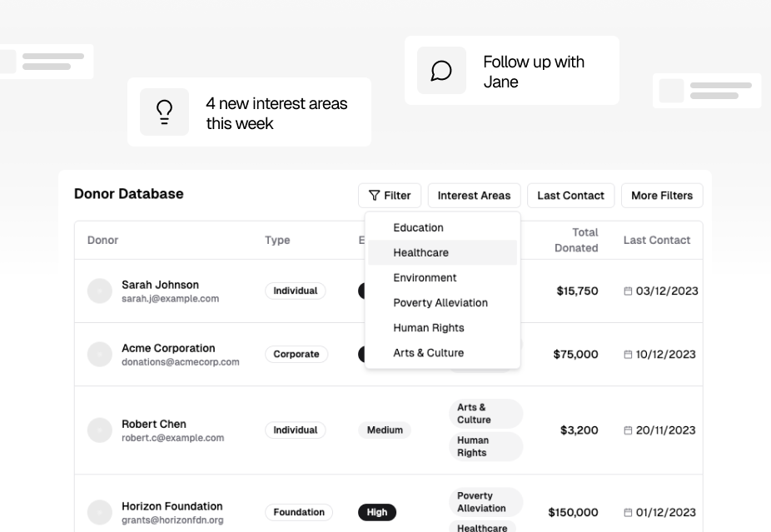771x532 pixels.
Task: Click calendar icon beside 10/12/2023
Action: pyautogui.click(x=628, y=355)
